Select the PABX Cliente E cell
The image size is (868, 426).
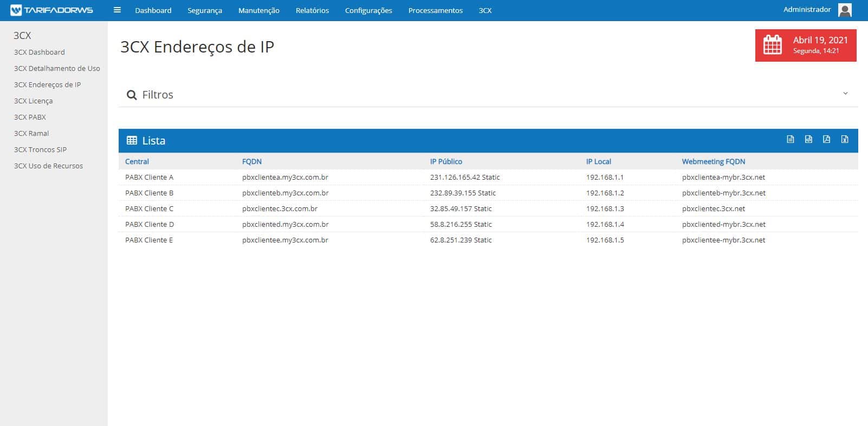[x=149, y=240]
